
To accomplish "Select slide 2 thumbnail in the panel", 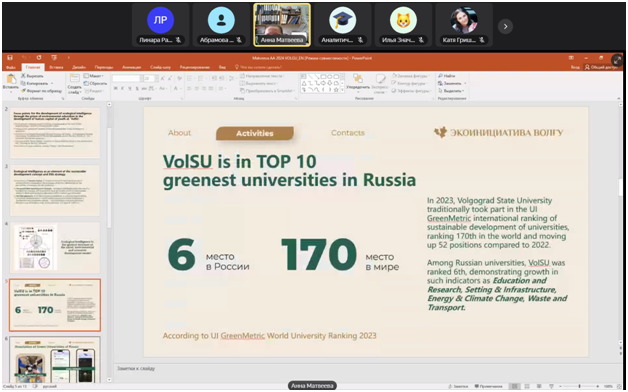I will pos(55,133).
